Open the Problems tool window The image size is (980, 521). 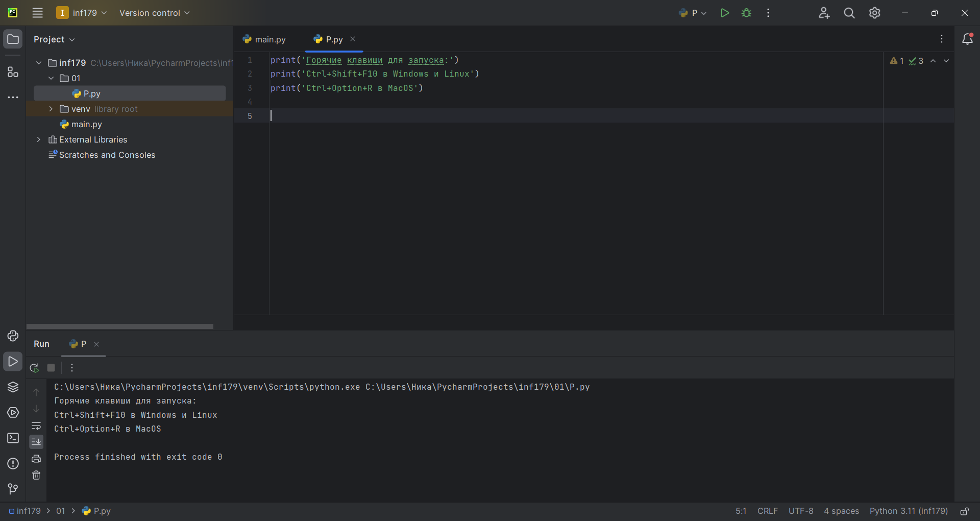click(13, 464)
